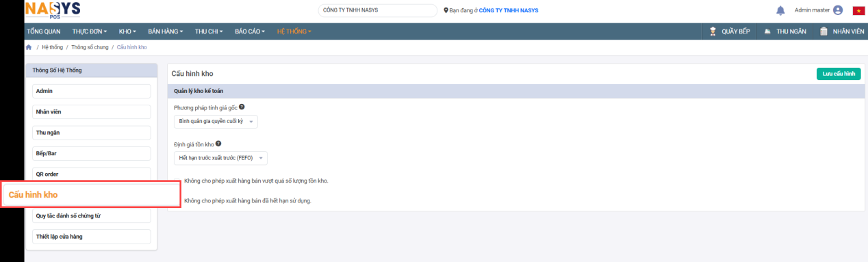Click the Admin master user avatar icon
Screen dimensions: 868x262
pos(838,10)
